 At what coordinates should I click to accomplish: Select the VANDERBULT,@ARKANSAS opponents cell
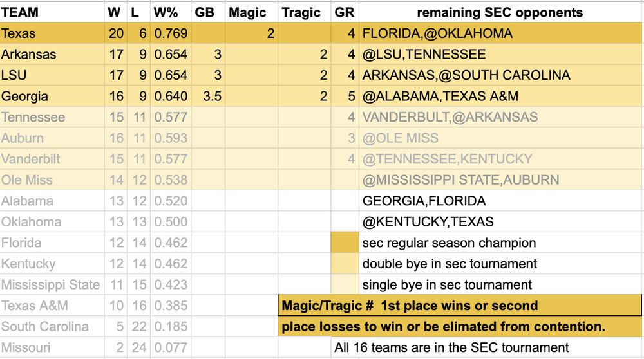pyautogui.click(x=500, y=117)
